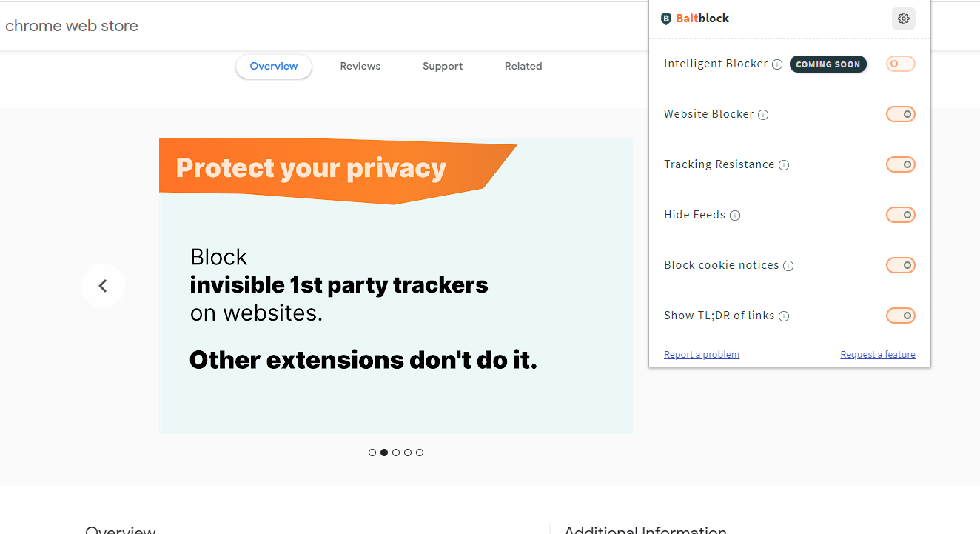Go to previous carousel slide arrow
Screen dimensions: 980x534
[103, 286]
